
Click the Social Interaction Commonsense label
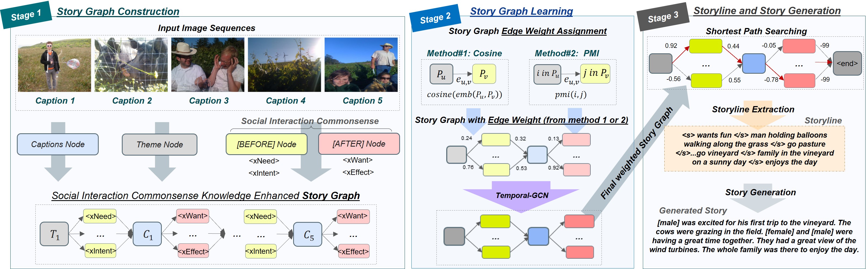[x=310, y=121]
